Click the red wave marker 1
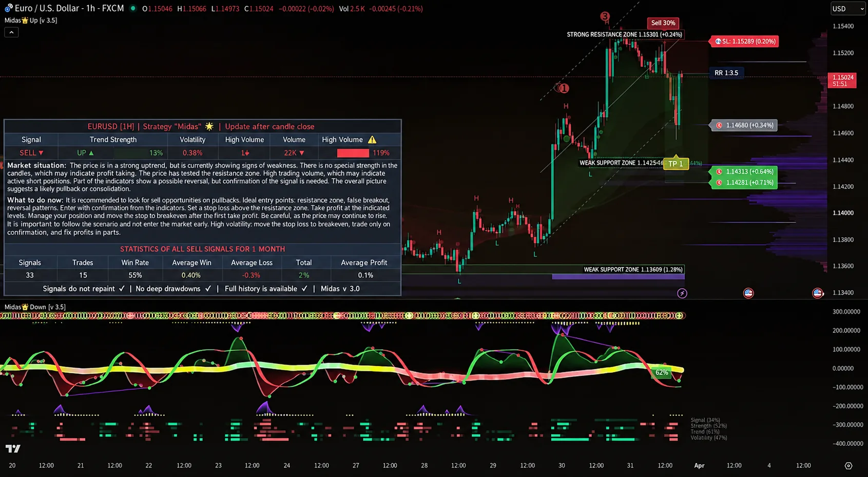 point(564,88)
